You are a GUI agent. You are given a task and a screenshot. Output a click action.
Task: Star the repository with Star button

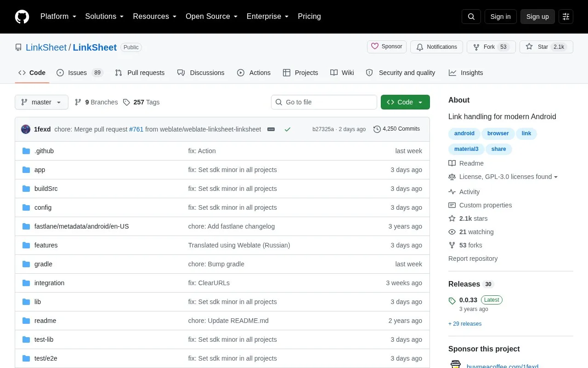[546, 47]
